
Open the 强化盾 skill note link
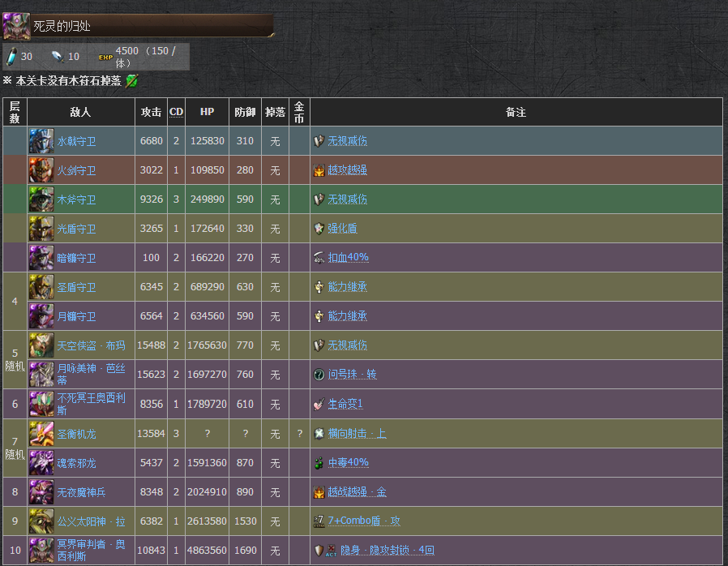point(342,229)
